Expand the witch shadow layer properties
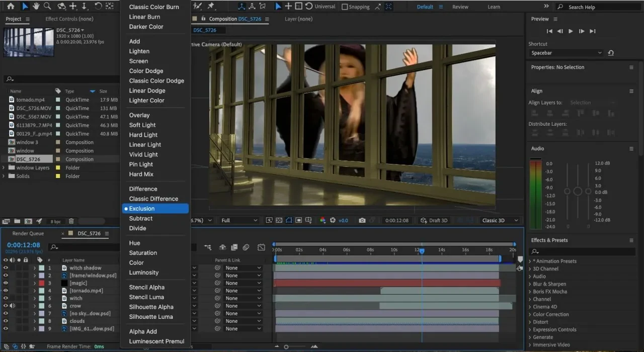 point(35,268)
